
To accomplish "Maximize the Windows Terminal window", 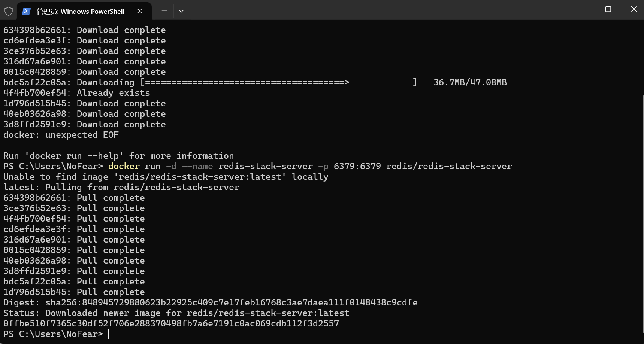I will tap(608, 9).
